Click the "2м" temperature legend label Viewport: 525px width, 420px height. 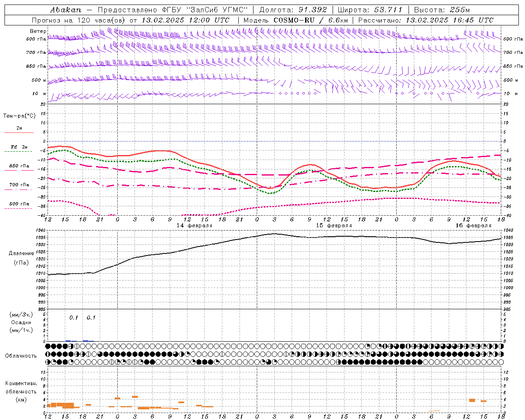click(19, 128)
